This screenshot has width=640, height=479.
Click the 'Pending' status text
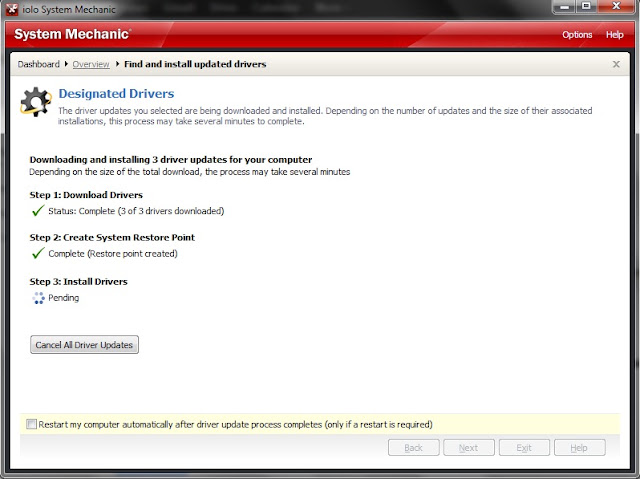(x=64, y=298)
